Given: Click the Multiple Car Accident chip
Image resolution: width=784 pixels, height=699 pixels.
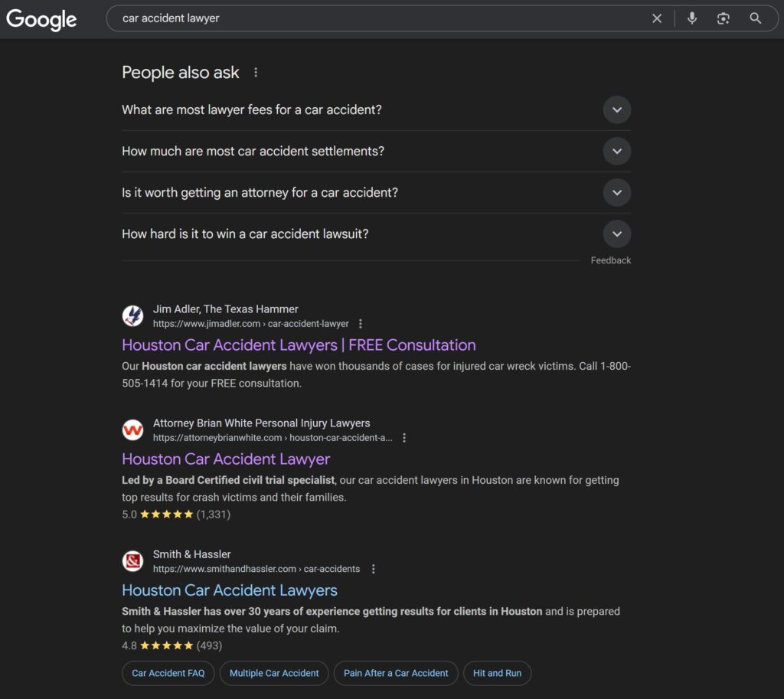Looking at the screenshot, I should click(x=274, y=673).
